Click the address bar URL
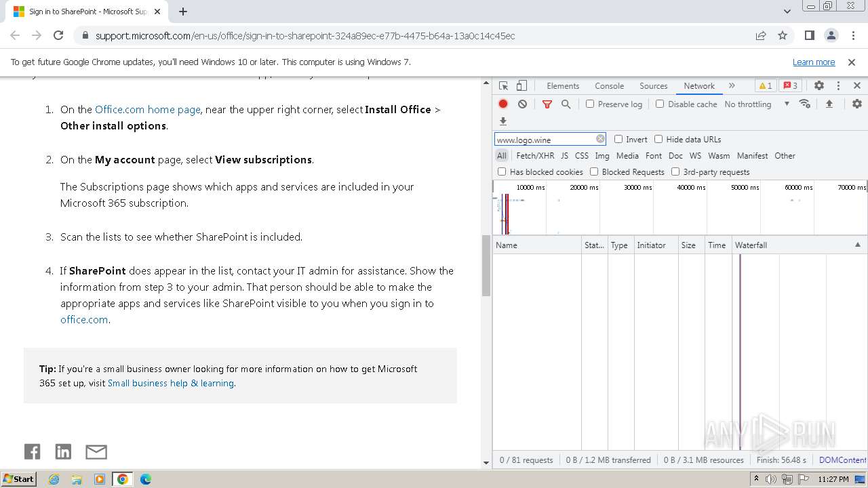 pos(305,36)
